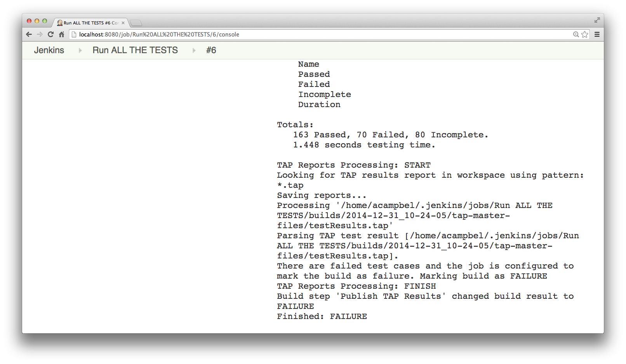Click the forward navigation arrow
Image resolution: width=626 pixels, height=364 pixels.
[x=40, y=35]
